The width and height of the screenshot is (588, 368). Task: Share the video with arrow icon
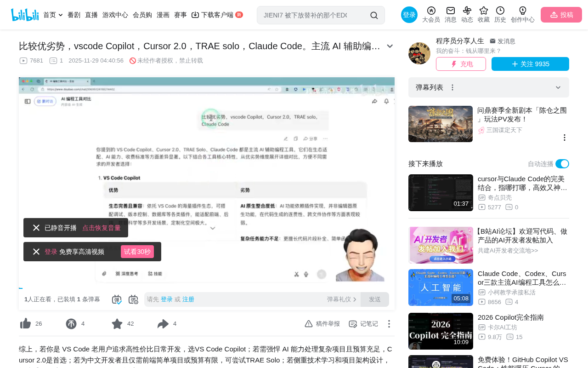coord(163,324)
